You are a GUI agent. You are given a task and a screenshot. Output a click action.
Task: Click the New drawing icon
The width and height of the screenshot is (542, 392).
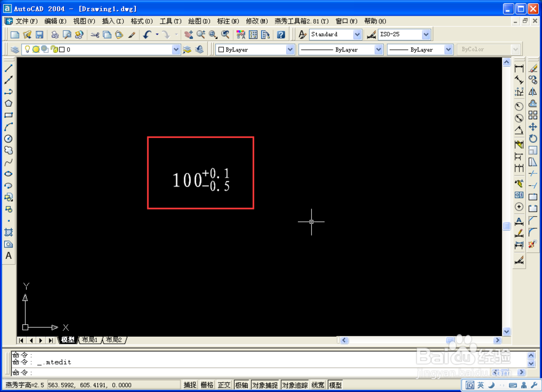point(15,35)
